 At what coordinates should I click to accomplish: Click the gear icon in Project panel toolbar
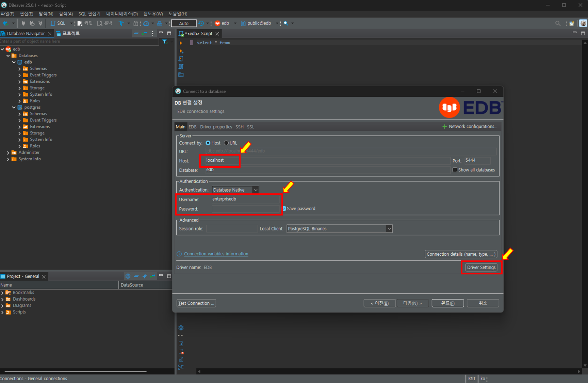pos(128,276)
